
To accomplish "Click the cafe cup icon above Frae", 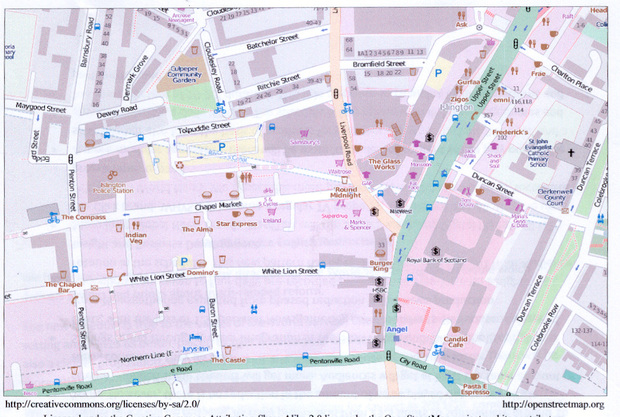I will click(538, 64).
